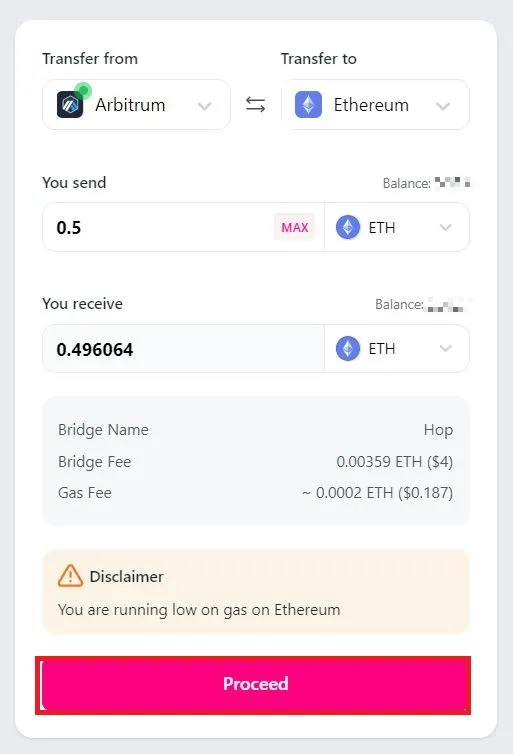Swap transfer direction with arrows icon

point(255,104)
